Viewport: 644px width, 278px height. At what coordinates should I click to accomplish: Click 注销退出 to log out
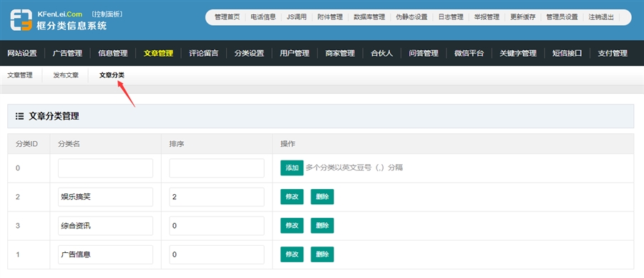point(601,17)
